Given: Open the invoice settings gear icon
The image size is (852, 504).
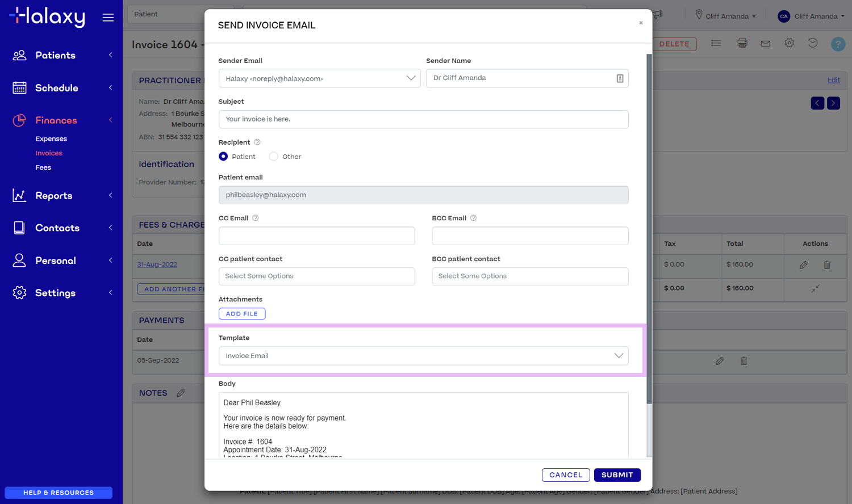Looking at the screenshot, I should (789, 42).
